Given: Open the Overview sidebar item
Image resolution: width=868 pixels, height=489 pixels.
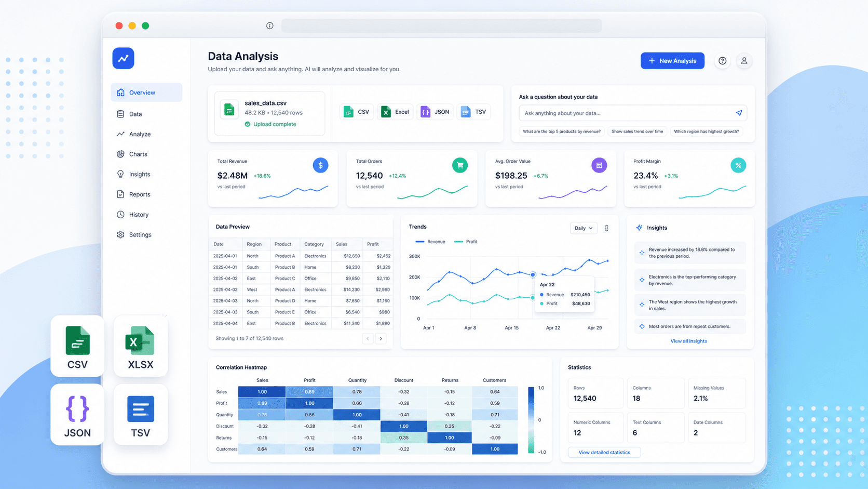Looking at the screenshot, I should tap(146, 92).
